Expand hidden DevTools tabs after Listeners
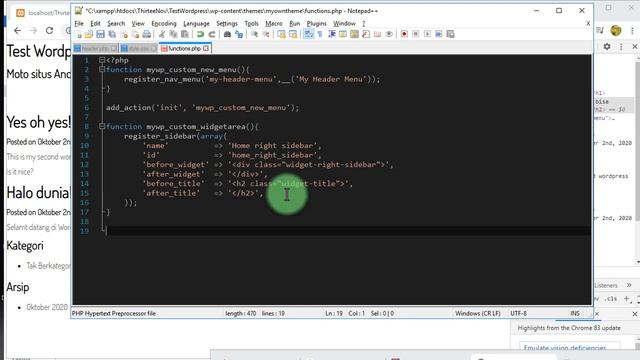Screen dimensions: 640x360 [629, 285]
